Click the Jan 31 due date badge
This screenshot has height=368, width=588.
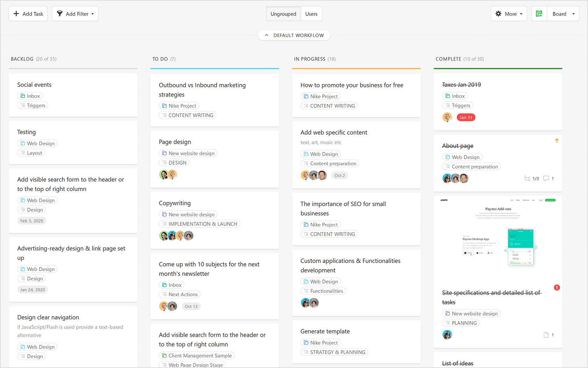click(x=466, y=117)
